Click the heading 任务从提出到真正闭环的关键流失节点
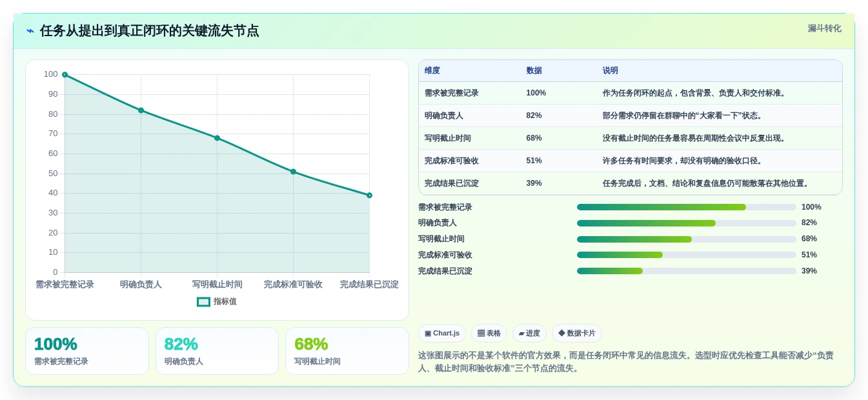Screen dimensions: 868x400 [x=149, y=31]
